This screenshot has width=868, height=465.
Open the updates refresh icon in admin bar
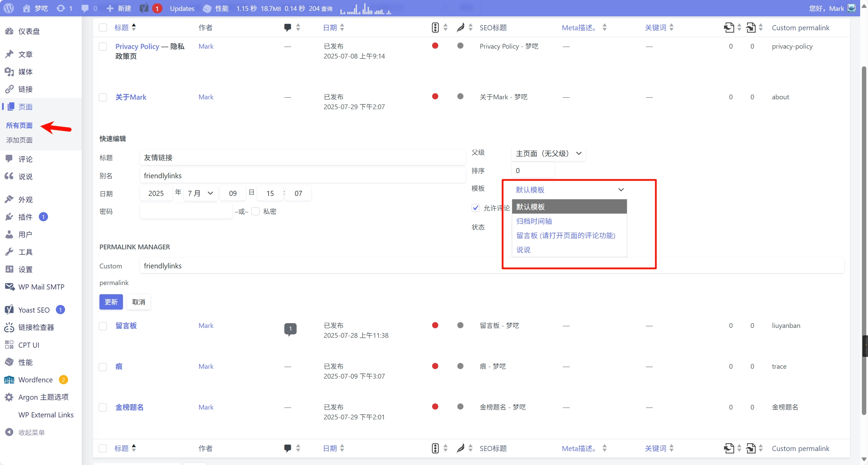pos(64,8)
